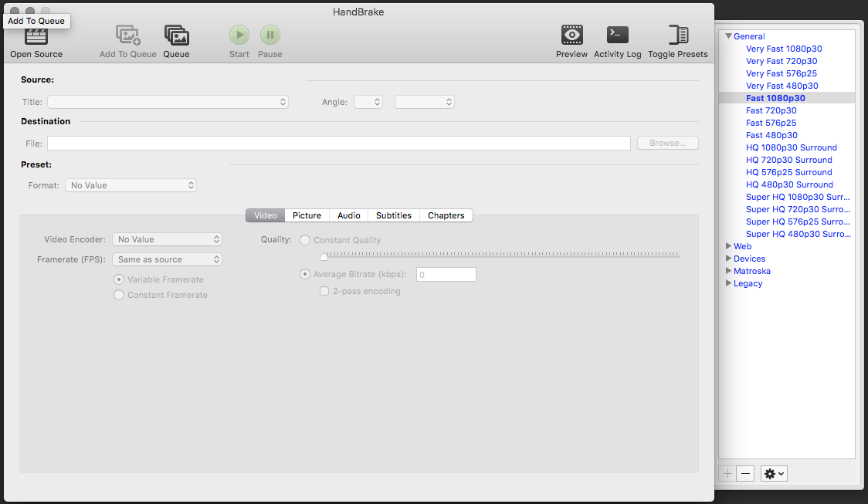
Task: Switch to the Chapters tab
Action: tap(446, 215)
